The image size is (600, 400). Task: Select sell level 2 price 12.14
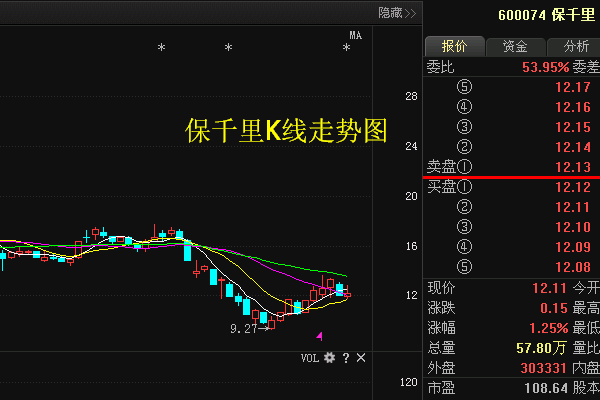coord(573,147)
